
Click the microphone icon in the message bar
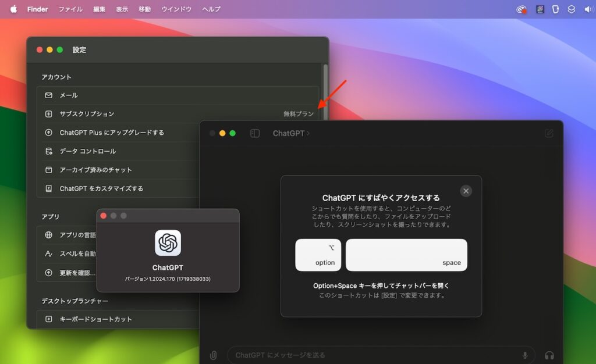point(526,355)
